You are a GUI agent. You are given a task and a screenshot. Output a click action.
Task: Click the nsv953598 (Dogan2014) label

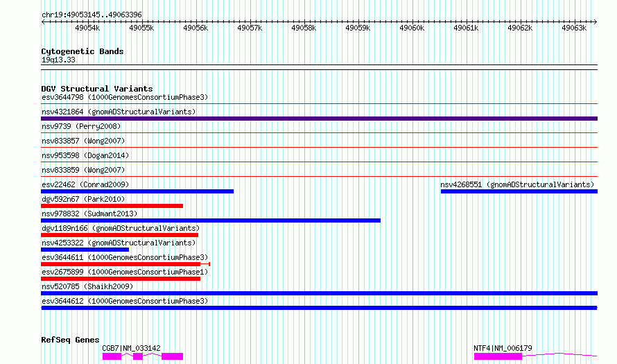pyautogui.click(x=85, y=155)
